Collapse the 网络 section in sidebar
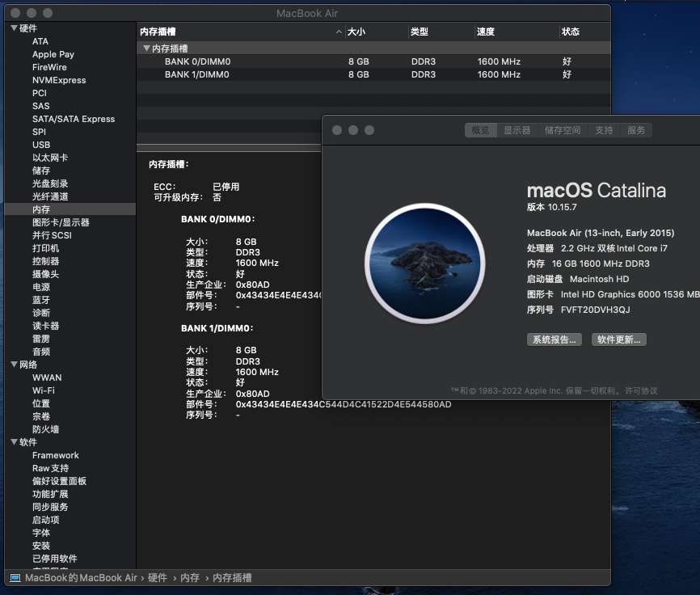Viewport: 700px width, 595px height. click(x=14, y=365)
